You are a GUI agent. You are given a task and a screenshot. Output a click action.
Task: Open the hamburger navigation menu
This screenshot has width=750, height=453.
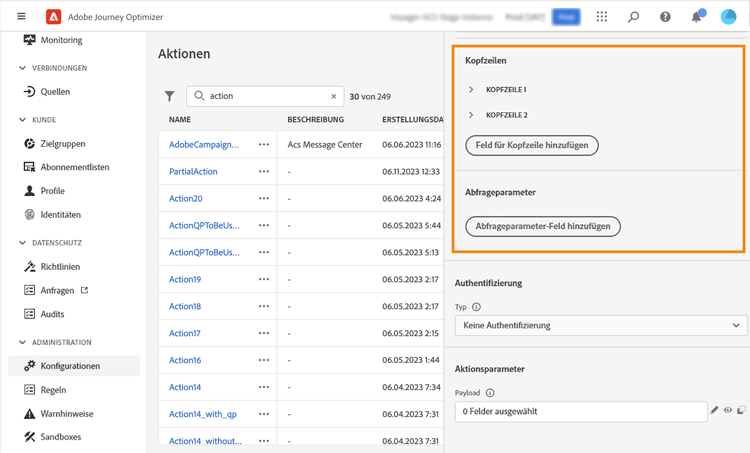click(x=21, y=17)
